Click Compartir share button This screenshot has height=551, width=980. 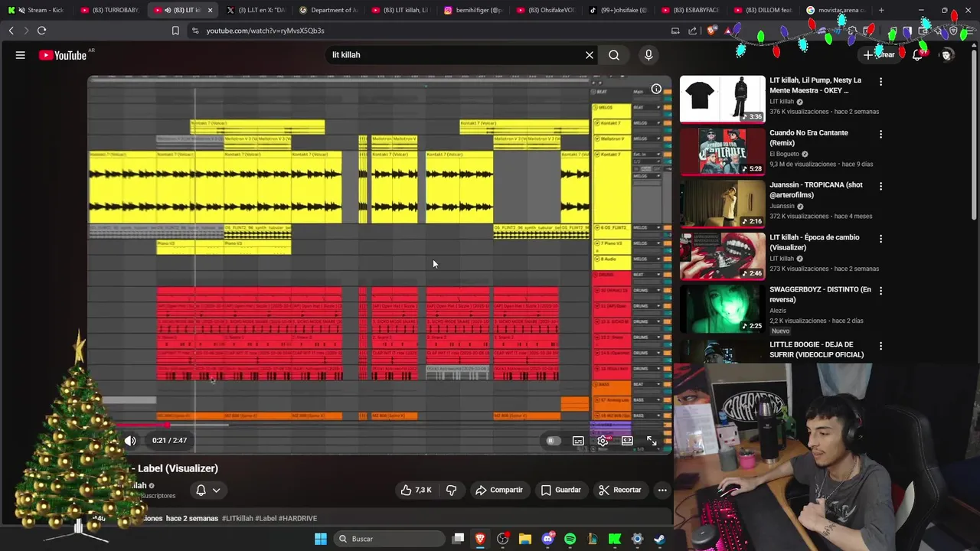click(x=498, y=490)
